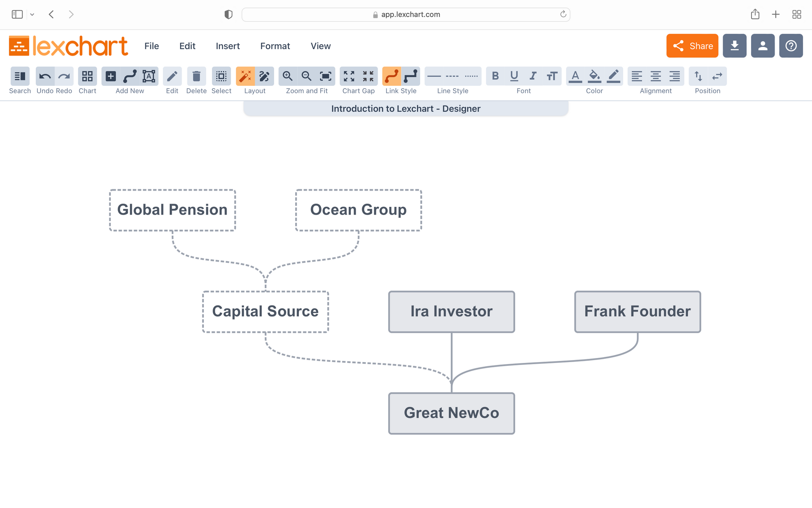Click the Redo button

(x=64, y=76)
